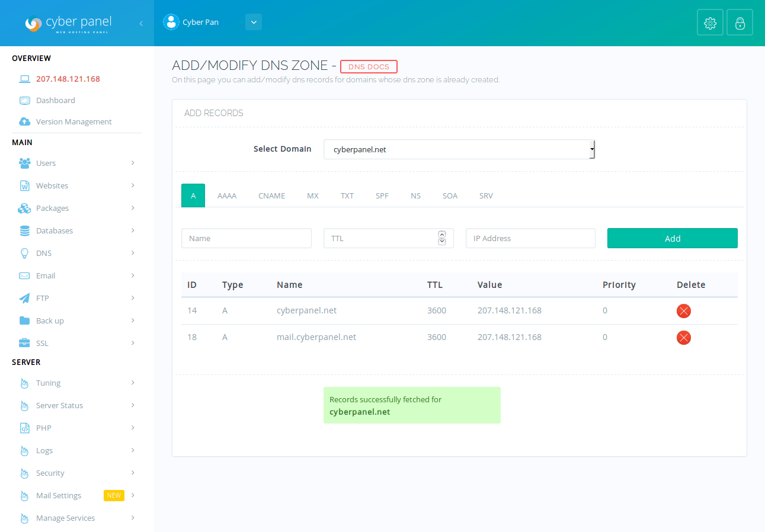Viewport: 765px width, 532px height.
Task: Click the Dashboard icon in sidebar
Action: (24, 100)
